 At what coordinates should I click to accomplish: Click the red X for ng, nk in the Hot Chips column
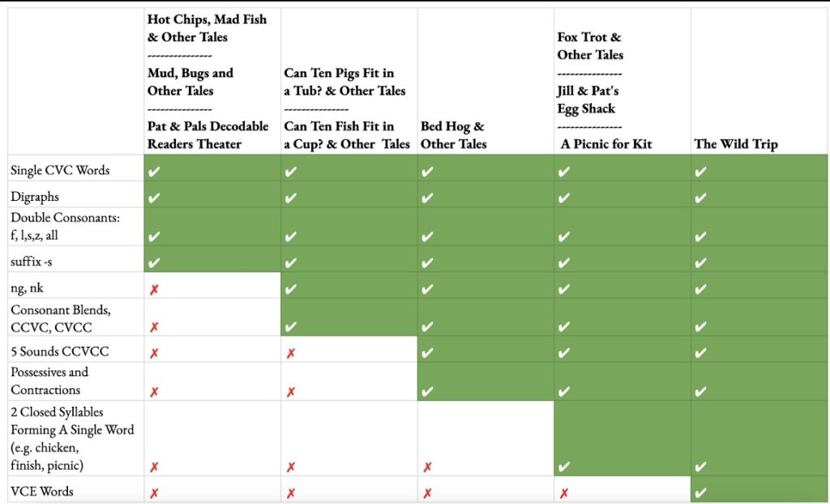tap(154, 289)
